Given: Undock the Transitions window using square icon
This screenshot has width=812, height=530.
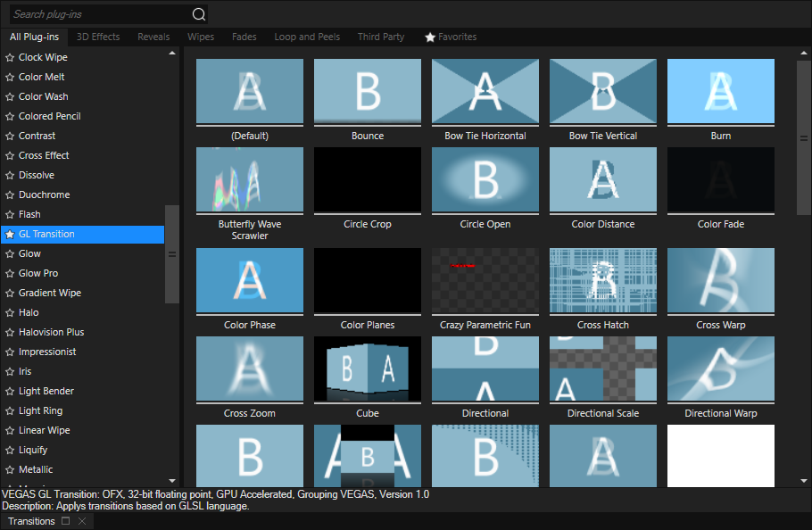Looking at the screenshot, I should (66, 521).
